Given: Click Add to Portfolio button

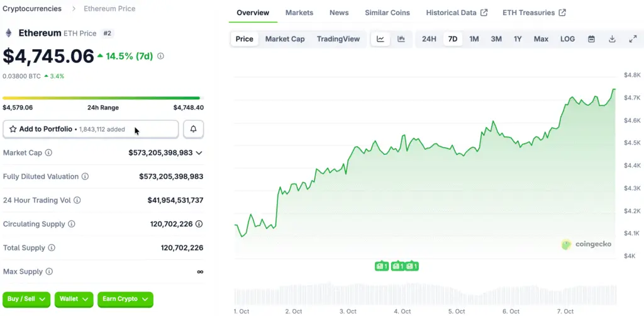Looking at the screenshot, I should 91,129.
